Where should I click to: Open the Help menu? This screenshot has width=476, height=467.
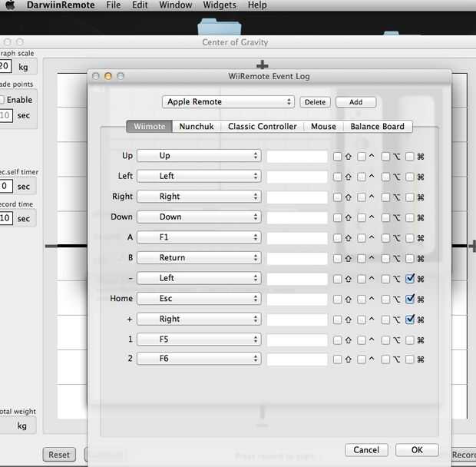257,5
